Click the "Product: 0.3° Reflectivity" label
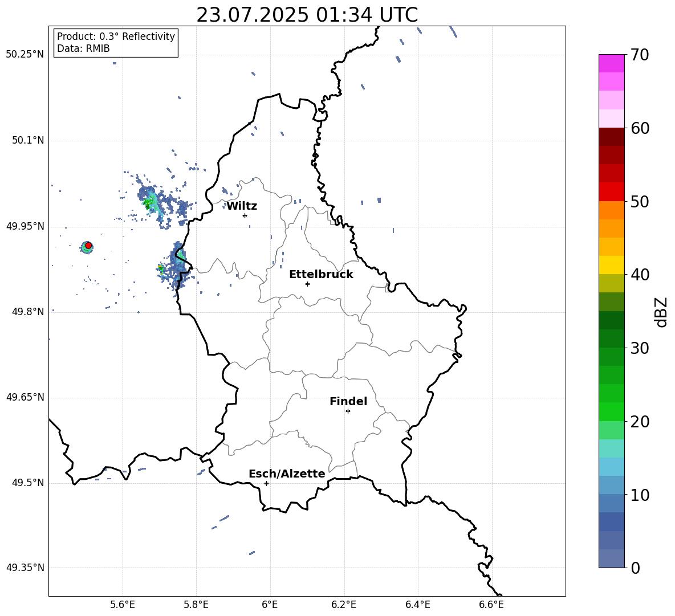 click(116, 36)
